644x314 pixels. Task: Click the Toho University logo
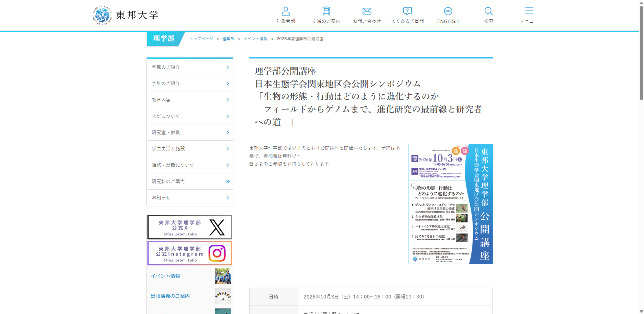coord(125,15)
